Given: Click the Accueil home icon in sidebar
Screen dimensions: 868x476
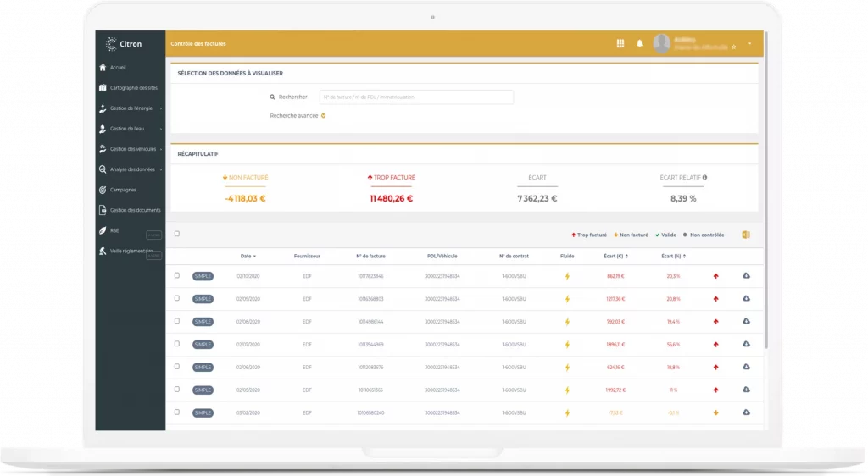Looking at the screenshot, I should click(103, 68).
